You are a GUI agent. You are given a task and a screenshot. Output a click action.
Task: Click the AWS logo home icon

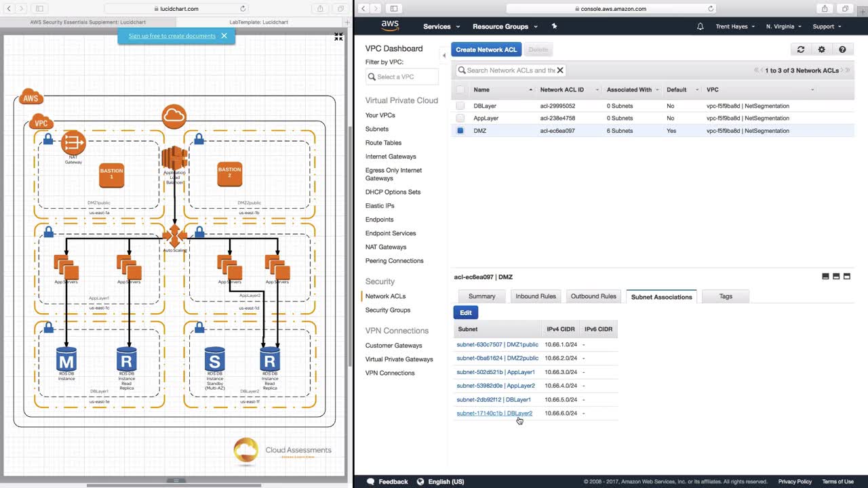click(x=390, y=26)
